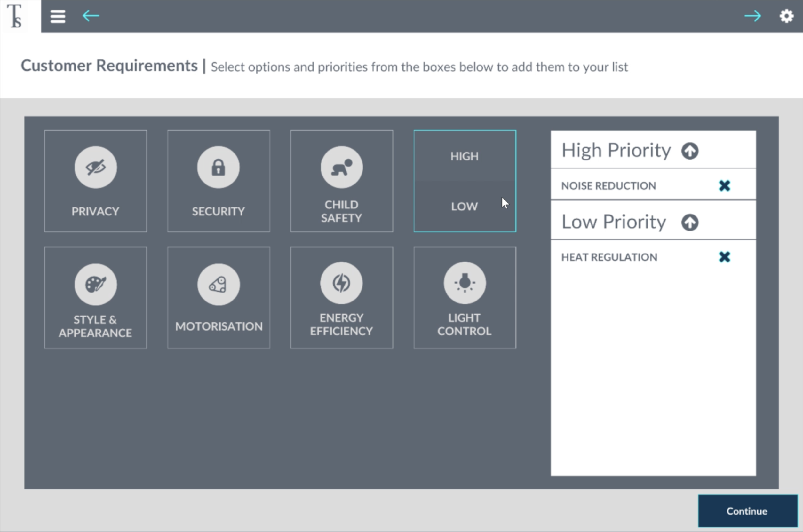Set priority to HIGH in highlighted tile
The height and width of the screenshot is (532, 803).
(x=464, y=156)
